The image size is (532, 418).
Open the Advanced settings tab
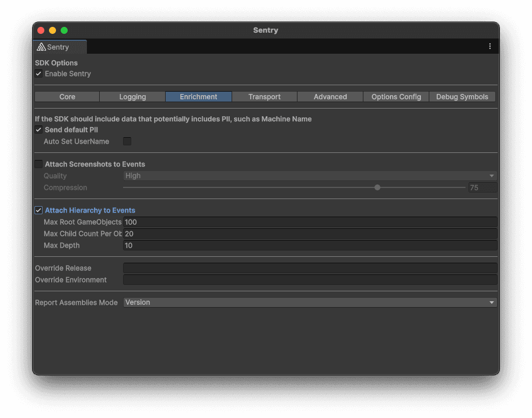(x=330, y=96)
